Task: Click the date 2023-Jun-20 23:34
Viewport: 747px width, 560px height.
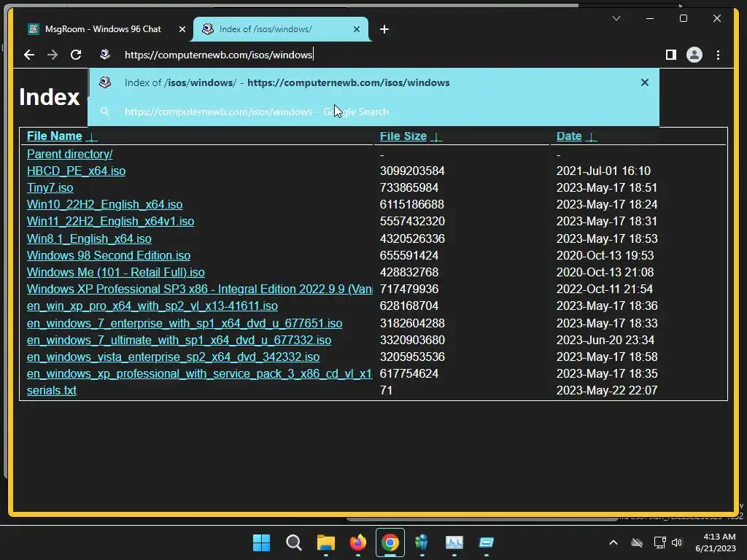Action: coord(605,340)
